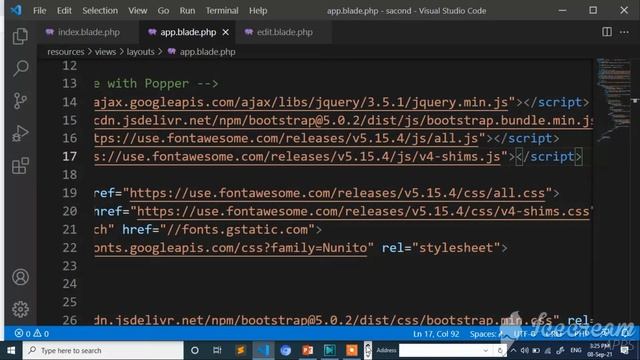640x360 pixels.
Task: Click the ENG language indicator
Action: coord(576,350)
